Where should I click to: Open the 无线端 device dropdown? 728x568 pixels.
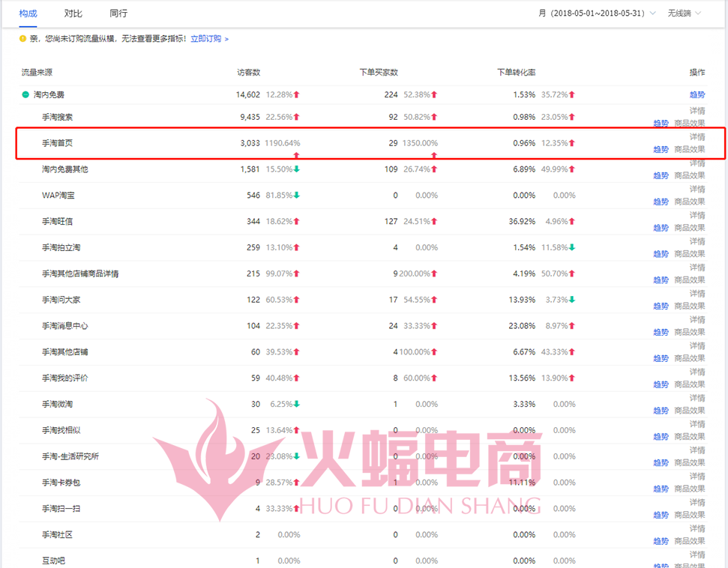(685, 13)
